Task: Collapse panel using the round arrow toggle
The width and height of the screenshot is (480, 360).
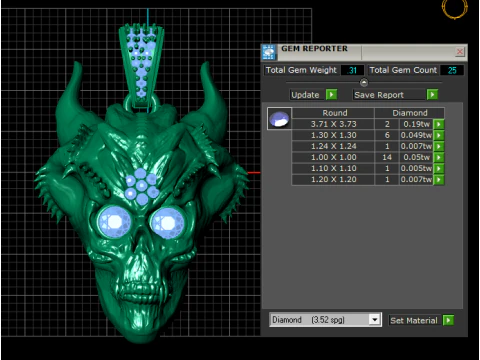Action: (364, 82)
